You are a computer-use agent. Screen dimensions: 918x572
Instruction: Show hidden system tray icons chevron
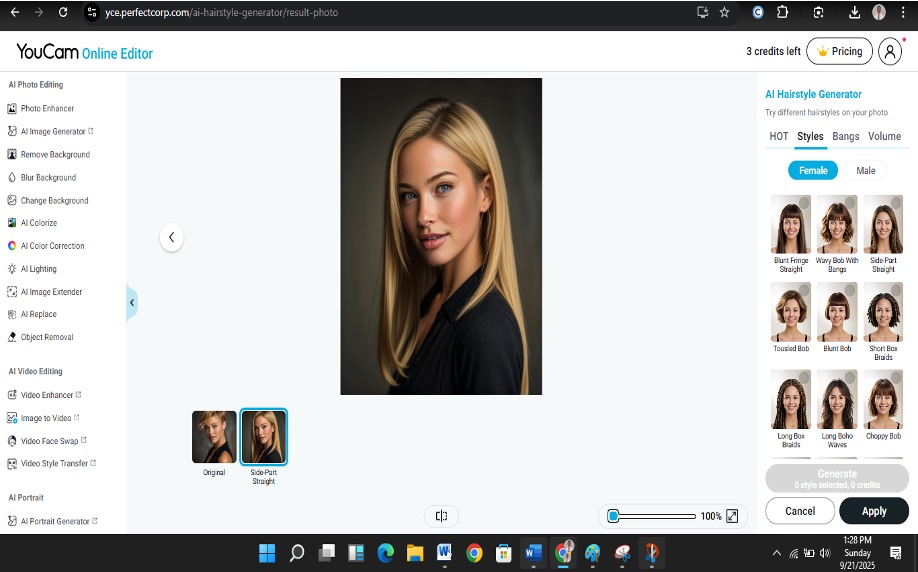coord(776,553)
